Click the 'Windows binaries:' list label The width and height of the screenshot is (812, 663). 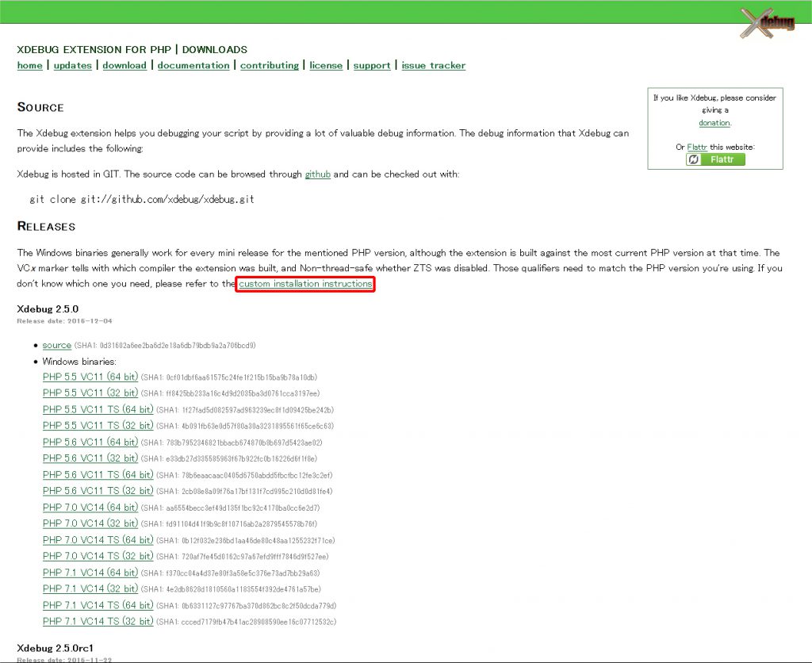(x=79, y=362)
